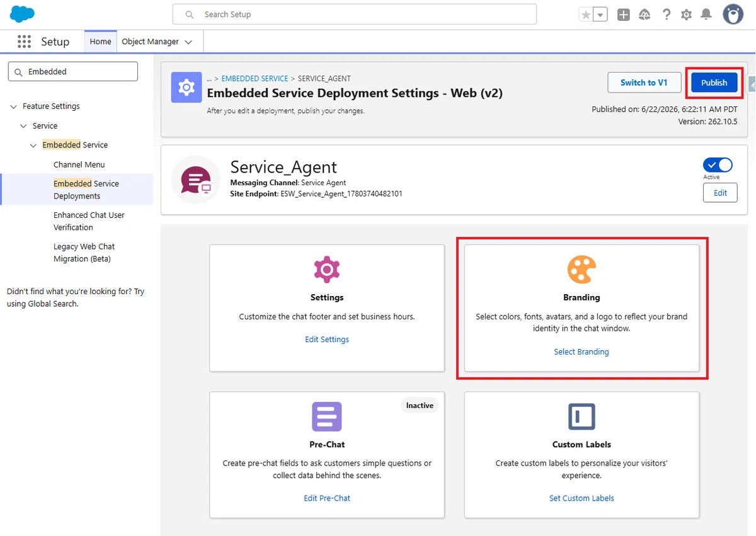Expand the Object Manager tab dropdown chevron
Viewport: 756px width, 536px height.
coord(188,42)
